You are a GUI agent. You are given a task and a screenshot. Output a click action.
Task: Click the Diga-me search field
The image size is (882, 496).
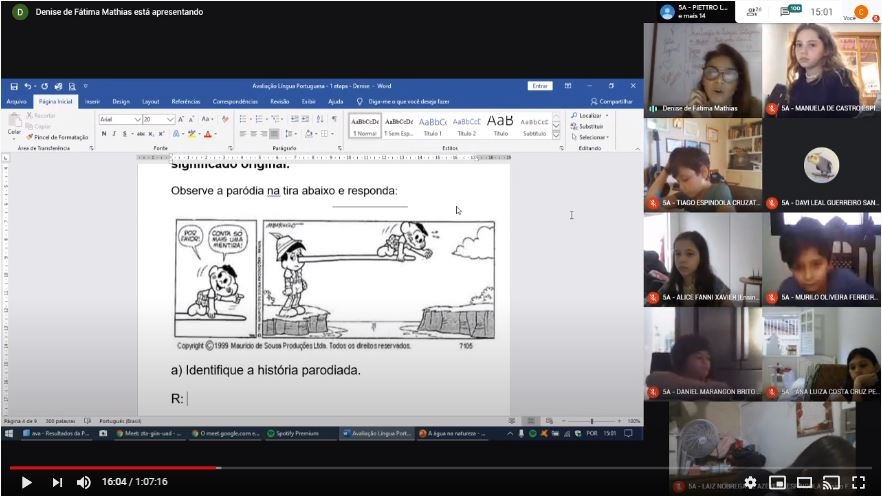(x=403, y=102)
